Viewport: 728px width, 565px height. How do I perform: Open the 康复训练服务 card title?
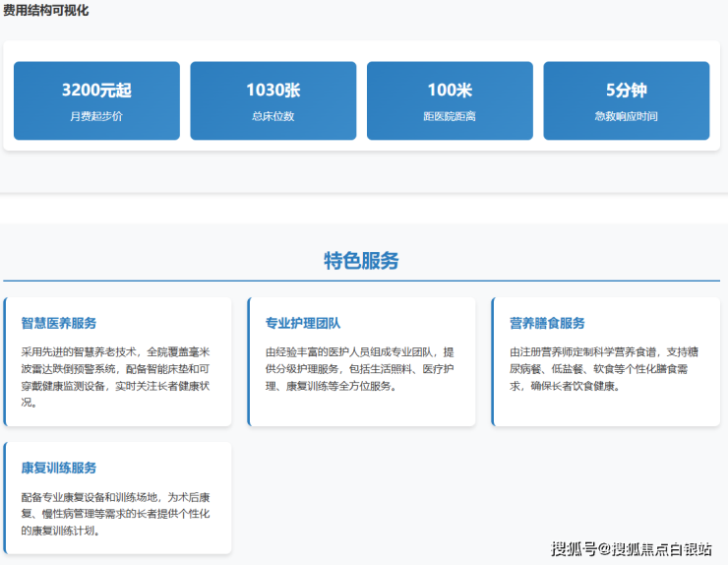59,468
